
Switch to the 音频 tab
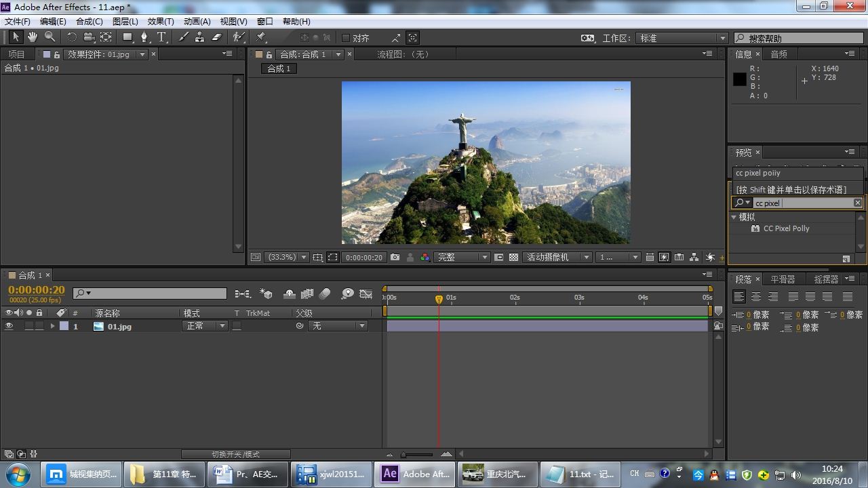pyautogui.click(x=778, y=54)
